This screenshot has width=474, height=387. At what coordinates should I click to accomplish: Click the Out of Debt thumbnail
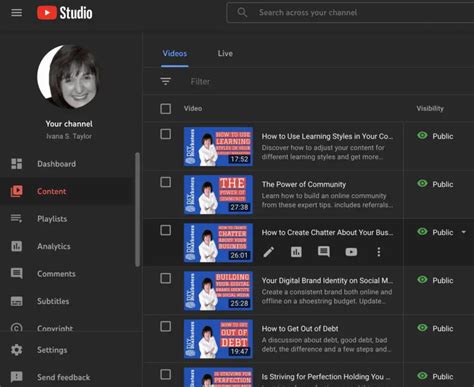point(218,339)
